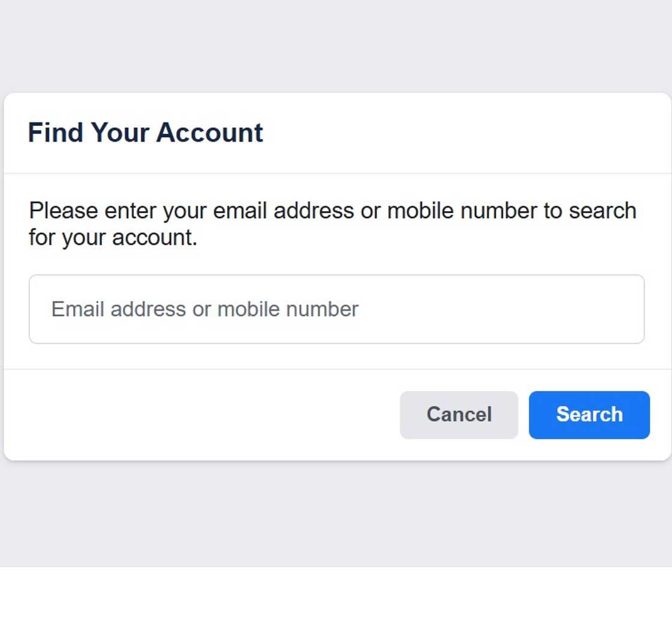Select the input labeled 'Email address or mobile number'
672x640 pixels.
coord(336,309)
